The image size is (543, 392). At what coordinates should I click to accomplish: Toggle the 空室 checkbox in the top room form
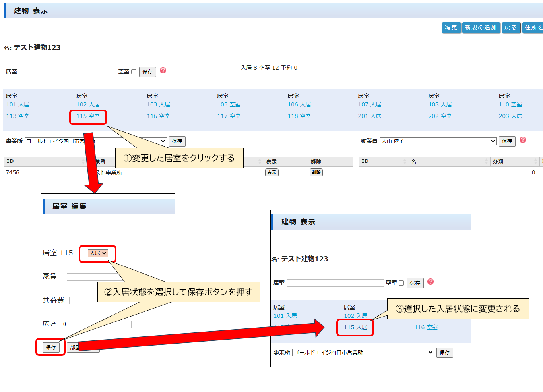pyautogui.click(x=134, y=72)
